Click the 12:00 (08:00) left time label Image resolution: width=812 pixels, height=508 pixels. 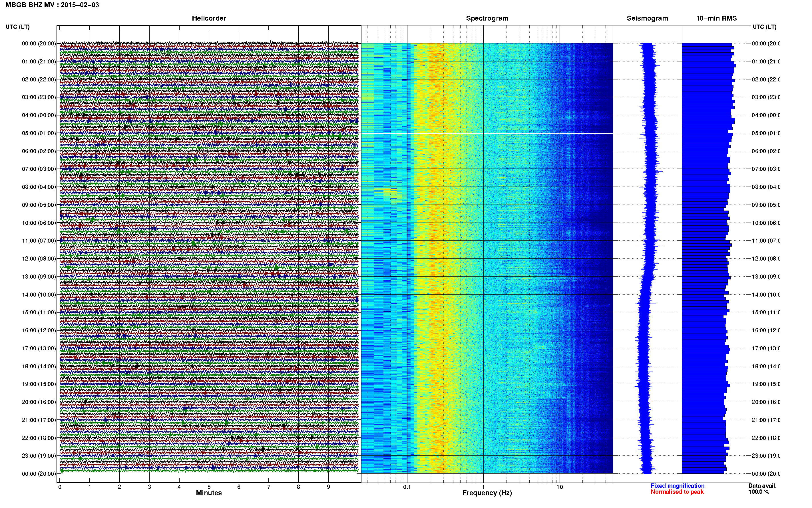coord(39,258)
